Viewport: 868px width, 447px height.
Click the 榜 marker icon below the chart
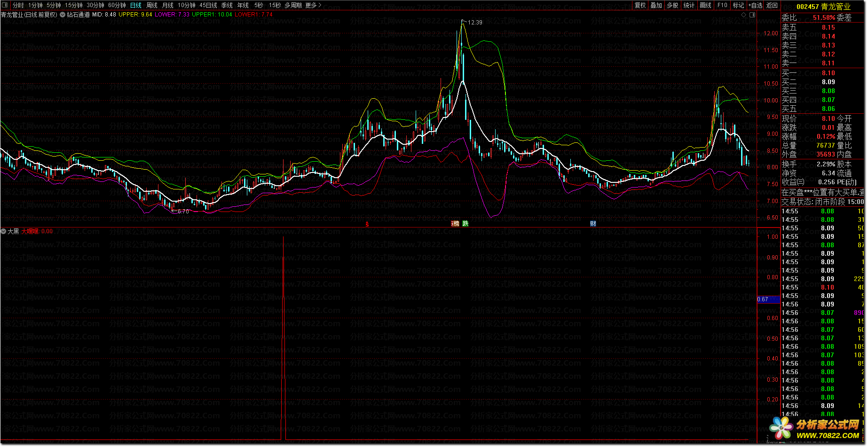tap(455, 224)
